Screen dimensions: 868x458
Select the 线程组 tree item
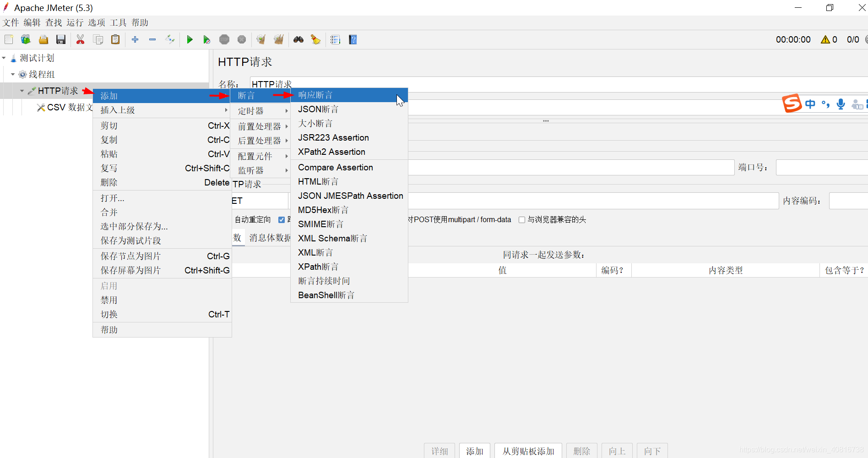point(42,74)
